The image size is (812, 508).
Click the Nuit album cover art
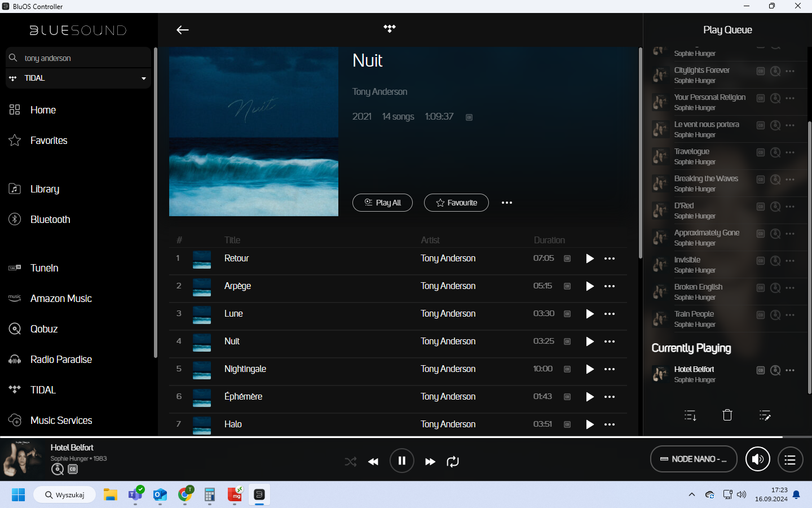coord(254,132)
